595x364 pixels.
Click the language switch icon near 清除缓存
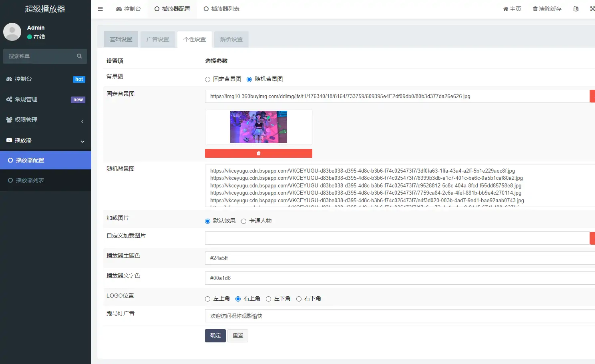coord(576,8)
